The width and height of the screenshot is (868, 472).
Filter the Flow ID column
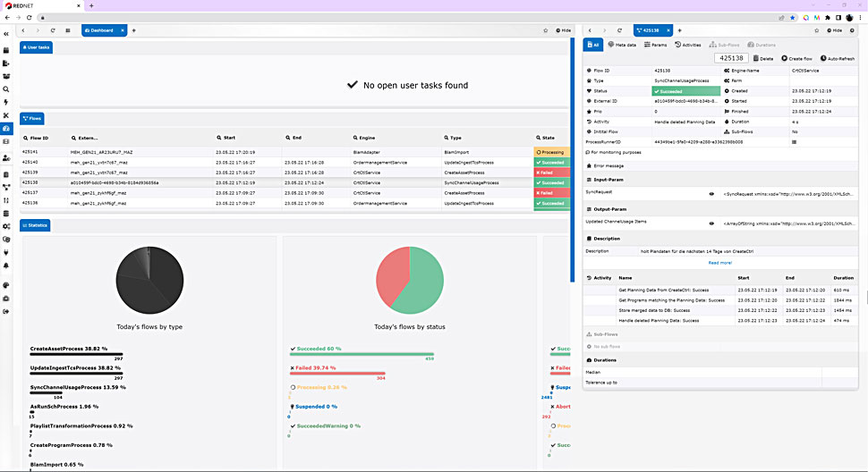pyautogui.click(x=25, y=138)
